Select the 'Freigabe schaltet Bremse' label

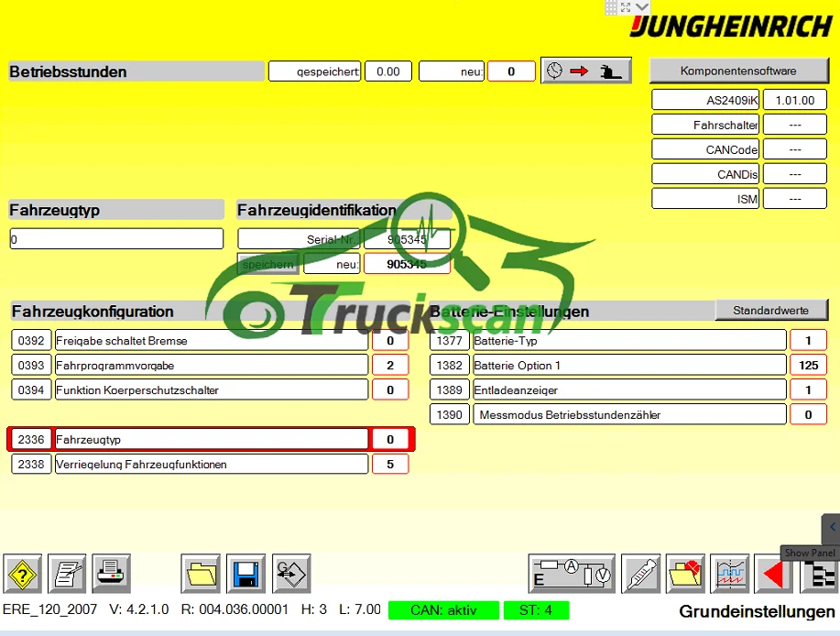[x=212, y=341]
